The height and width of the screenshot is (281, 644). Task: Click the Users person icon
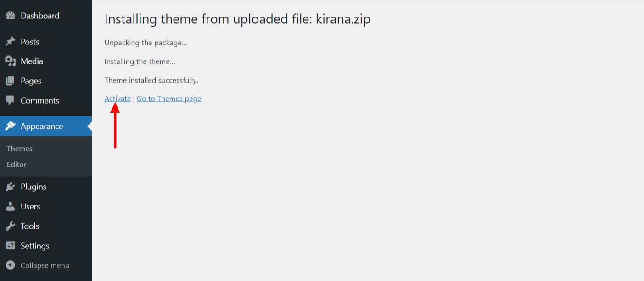[11, 206]
